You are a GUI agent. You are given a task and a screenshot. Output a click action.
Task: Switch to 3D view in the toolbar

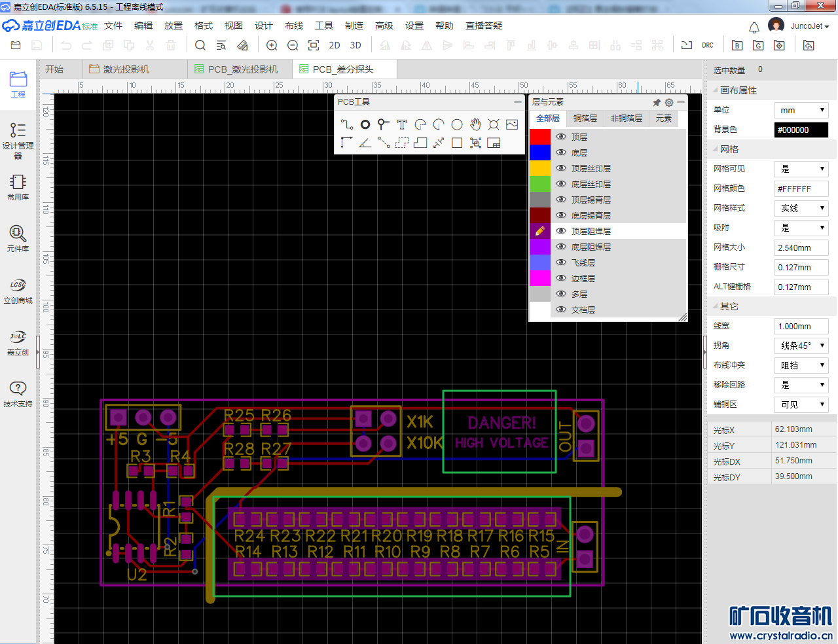pyautogui.click(x=355, y=45)
